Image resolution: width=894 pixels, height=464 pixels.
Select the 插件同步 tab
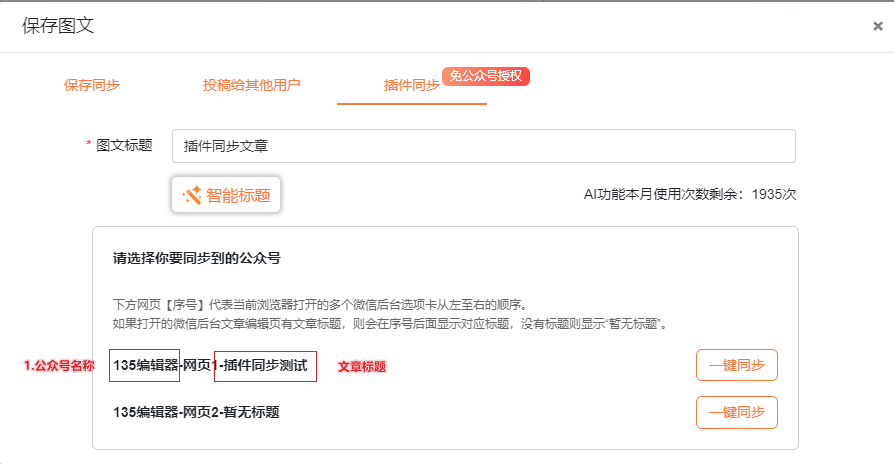411,85
